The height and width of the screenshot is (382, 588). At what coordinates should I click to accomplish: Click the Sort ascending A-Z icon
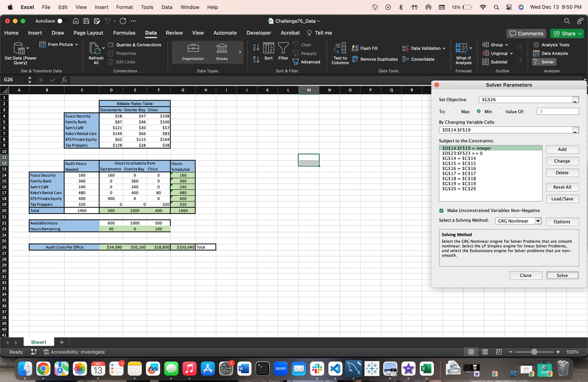256,47
